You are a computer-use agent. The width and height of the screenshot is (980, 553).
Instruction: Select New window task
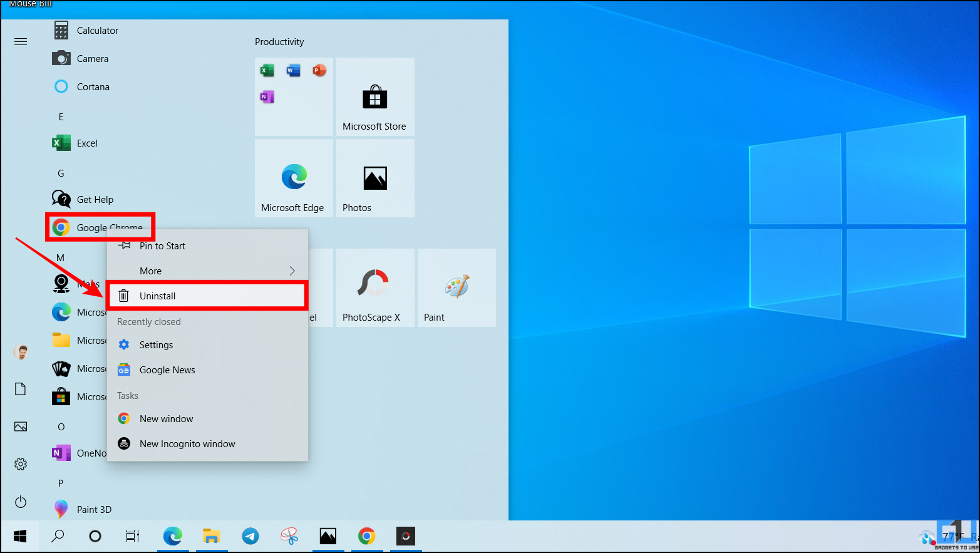(207, 418)
